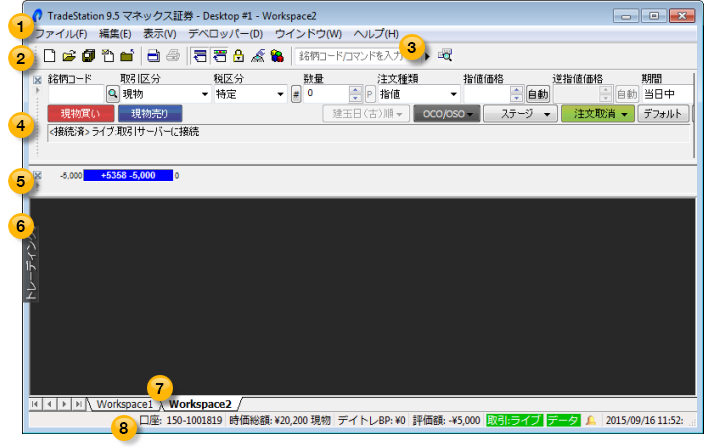704x448 pixels.
Task: Click the save all workspaces stacked-disk icon
Action: tap(88, 56)
